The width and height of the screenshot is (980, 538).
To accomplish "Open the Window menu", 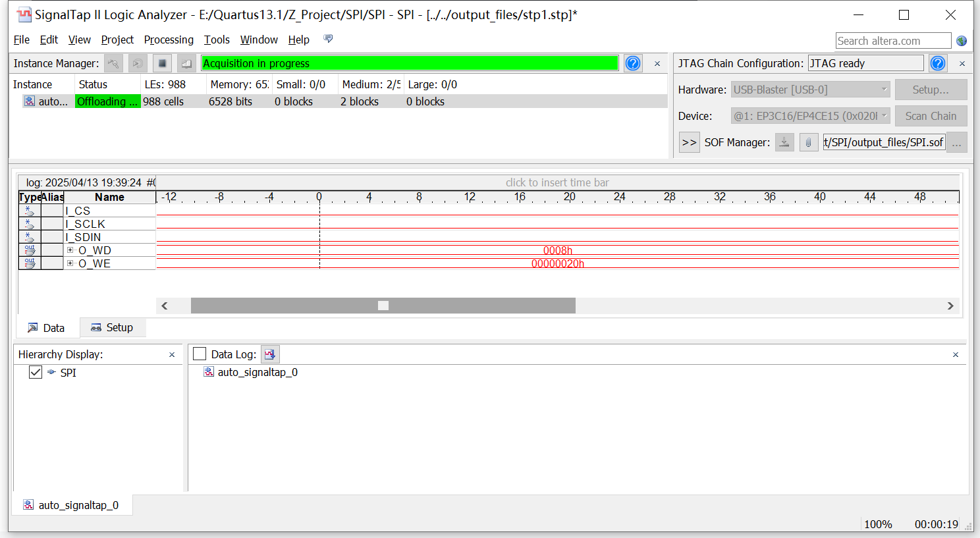I will tap(259, 40).
